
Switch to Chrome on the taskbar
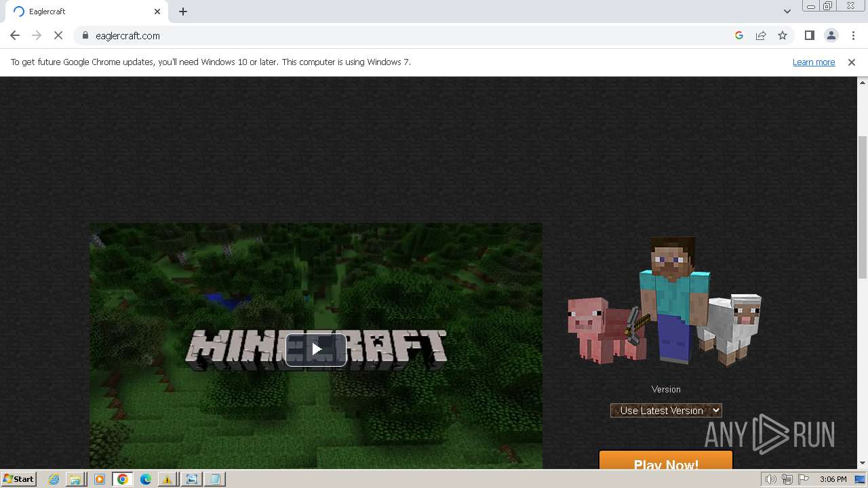[122, 479]
